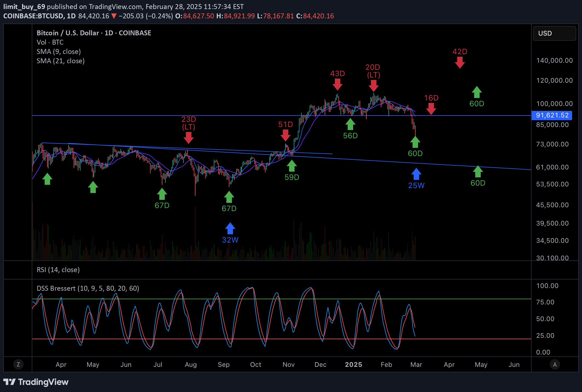The image size is (582, 392).
Task: Click the 25.00 level on the DSS scale
Action: click(545, 336)
